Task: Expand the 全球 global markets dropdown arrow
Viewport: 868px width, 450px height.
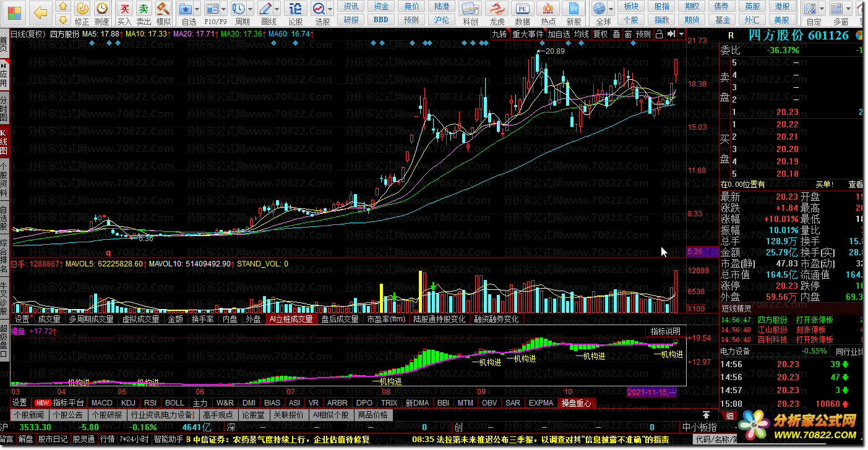Action: tap(610, 9)
